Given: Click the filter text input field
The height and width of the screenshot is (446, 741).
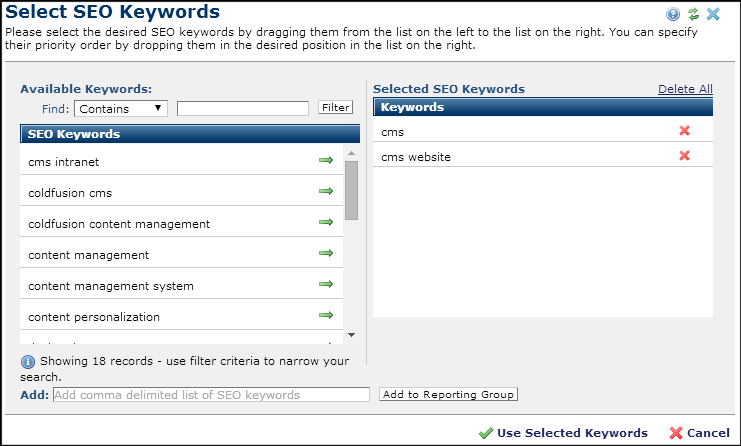Looking at the screenshot, I should (243, 108).
